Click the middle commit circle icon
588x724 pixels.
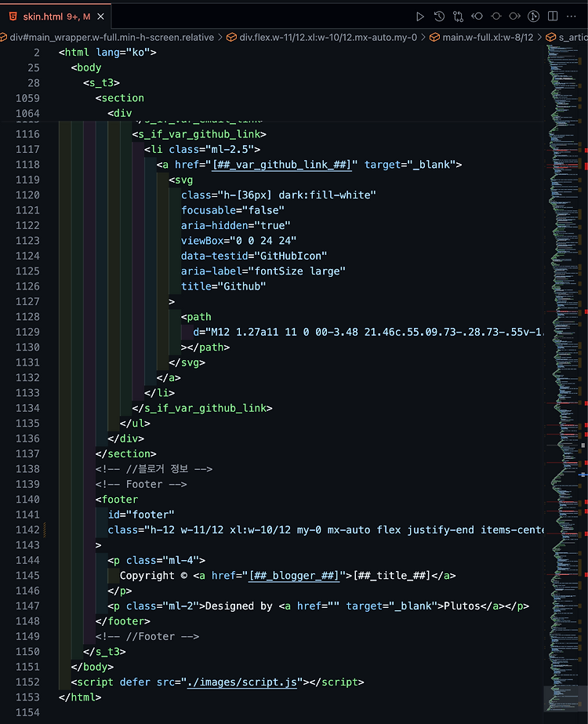[x=496, y=16]
